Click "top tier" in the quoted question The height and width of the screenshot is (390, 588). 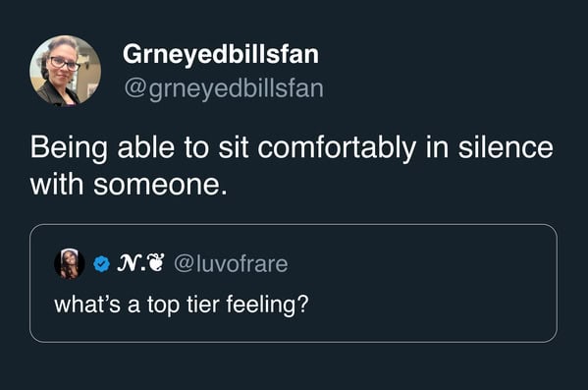click(183, 305)
